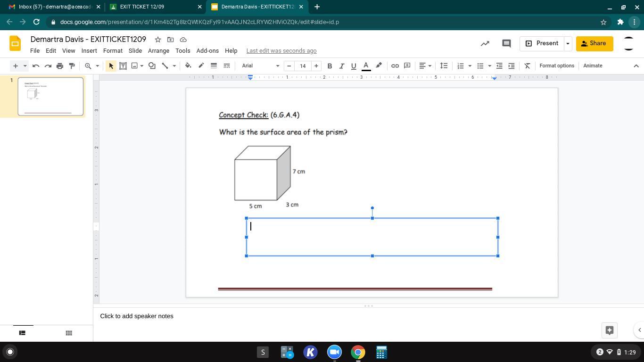Open the Arial font dropdown
Viewport: 644px width, 362px height.
click(260, 66)
